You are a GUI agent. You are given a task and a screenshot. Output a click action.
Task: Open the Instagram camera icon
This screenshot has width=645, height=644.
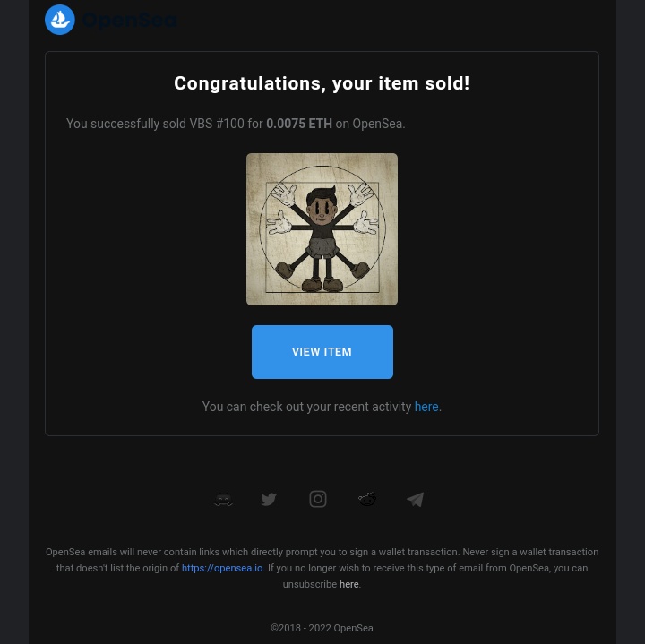(x=317, y=499)
